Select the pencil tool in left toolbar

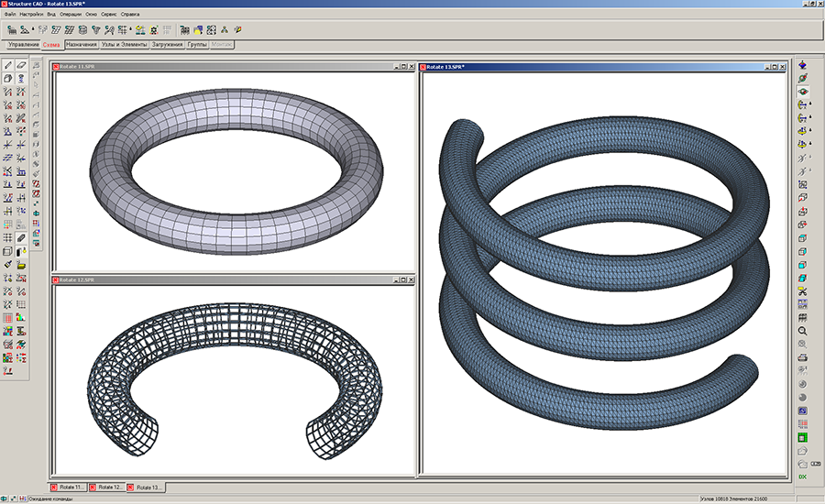(8, 65)
